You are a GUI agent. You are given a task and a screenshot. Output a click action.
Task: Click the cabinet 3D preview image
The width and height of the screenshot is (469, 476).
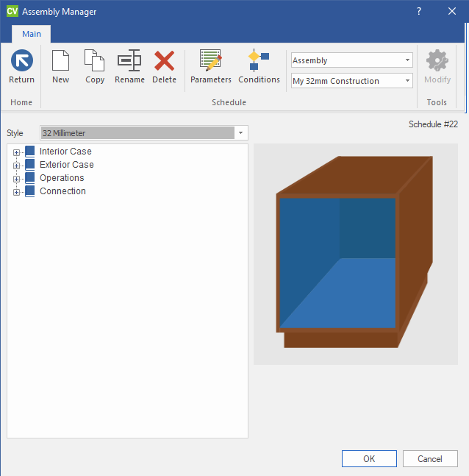355,254
